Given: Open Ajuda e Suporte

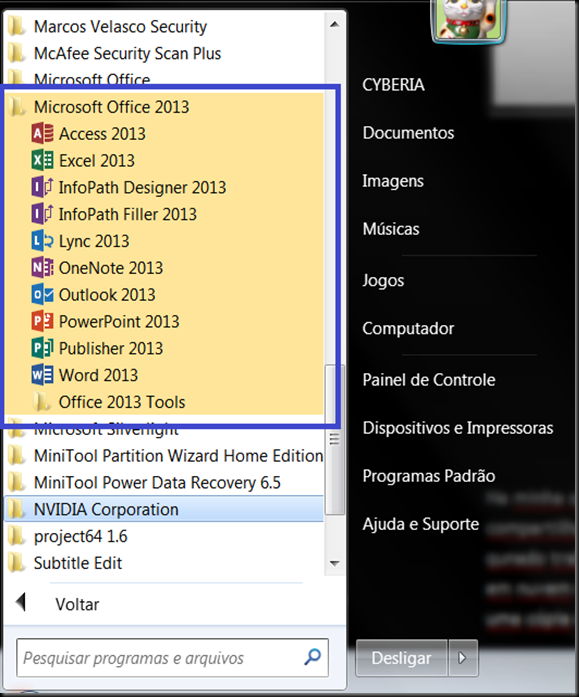Looking at the screenshot, I should click(420, 524).
